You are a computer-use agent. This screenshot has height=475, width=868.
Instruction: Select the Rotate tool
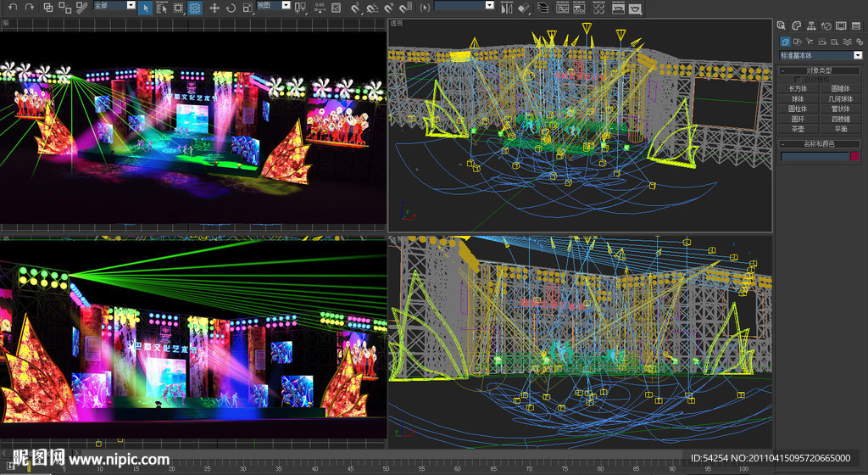pyautogui.click(x=231, y=8)
